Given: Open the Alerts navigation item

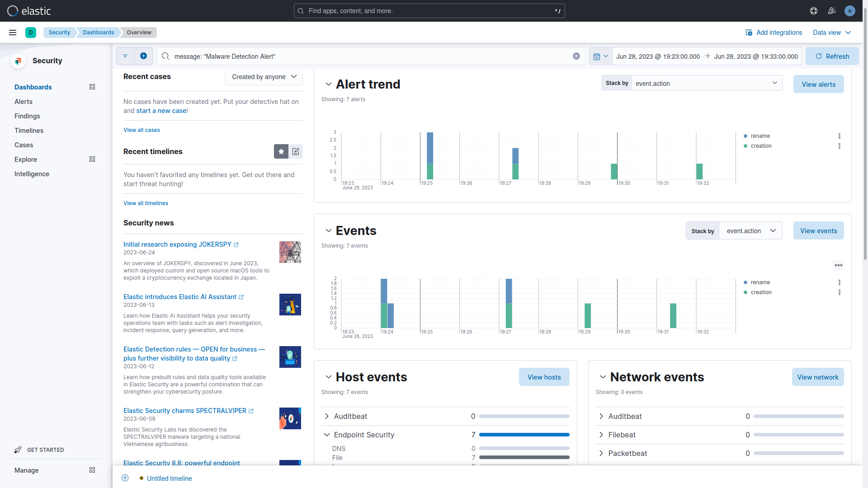Looking at the screenshot, I should (x=24, y=102).
